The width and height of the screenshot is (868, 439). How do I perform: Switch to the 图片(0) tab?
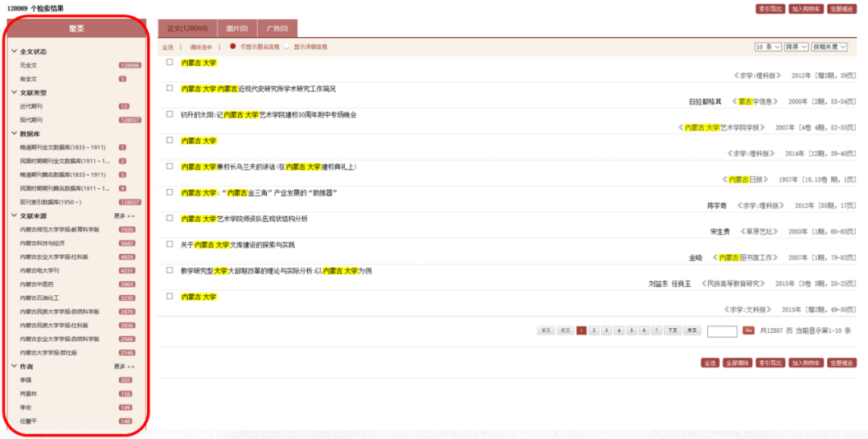coord(237,28)
